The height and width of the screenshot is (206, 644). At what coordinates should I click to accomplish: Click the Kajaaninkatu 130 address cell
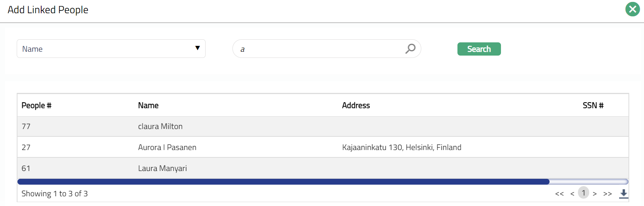[x=401, y=147]
